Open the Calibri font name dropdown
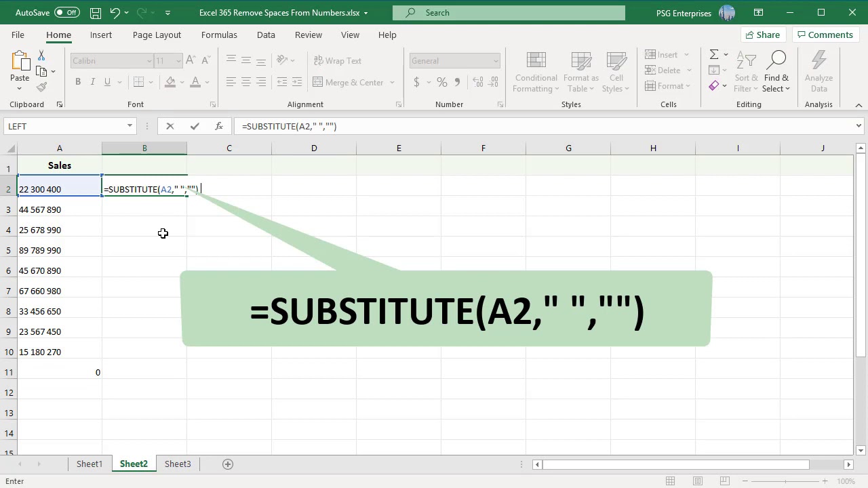This screenshot has height=488, width=868. pyautogui.click(x=149, y=61)
